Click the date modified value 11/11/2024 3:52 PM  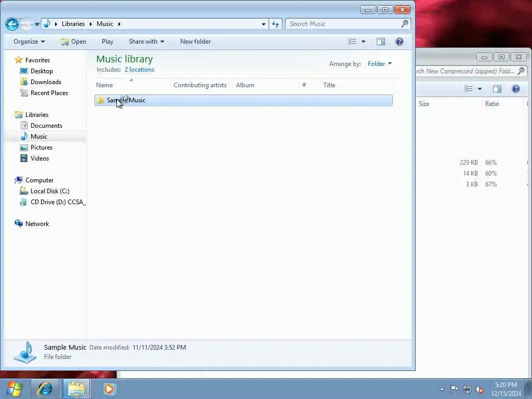[x=159, y=348]
